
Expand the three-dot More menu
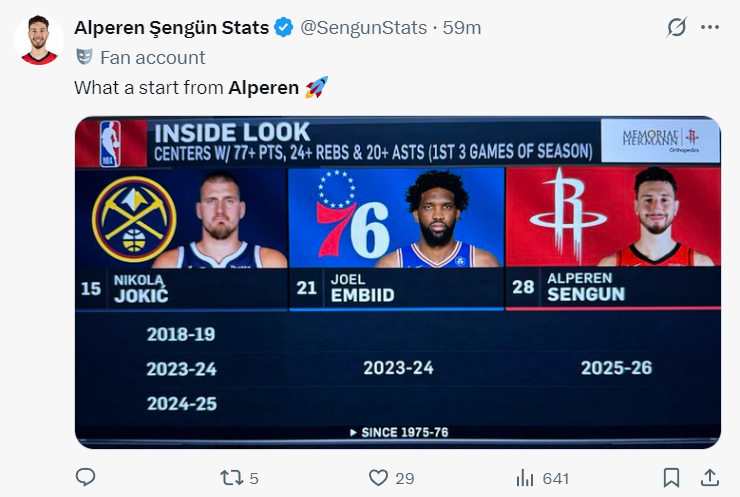(x=710, y=28)
